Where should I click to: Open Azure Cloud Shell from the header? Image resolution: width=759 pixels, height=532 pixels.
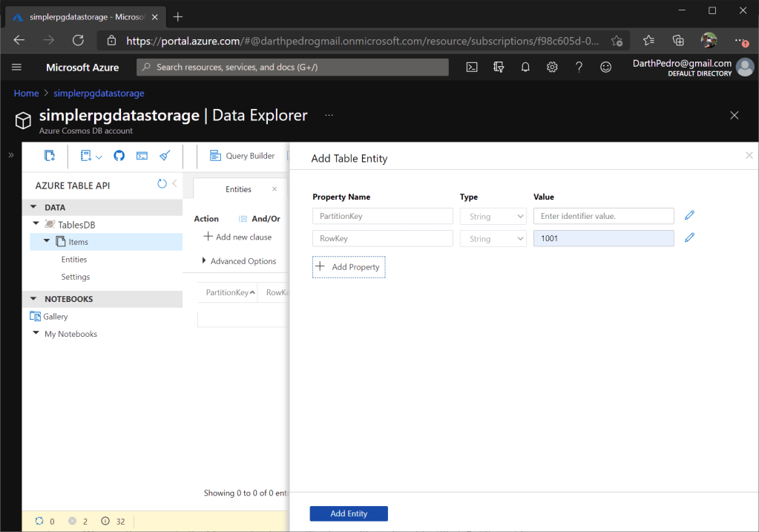pyautogui.click(x=472, y=68)
